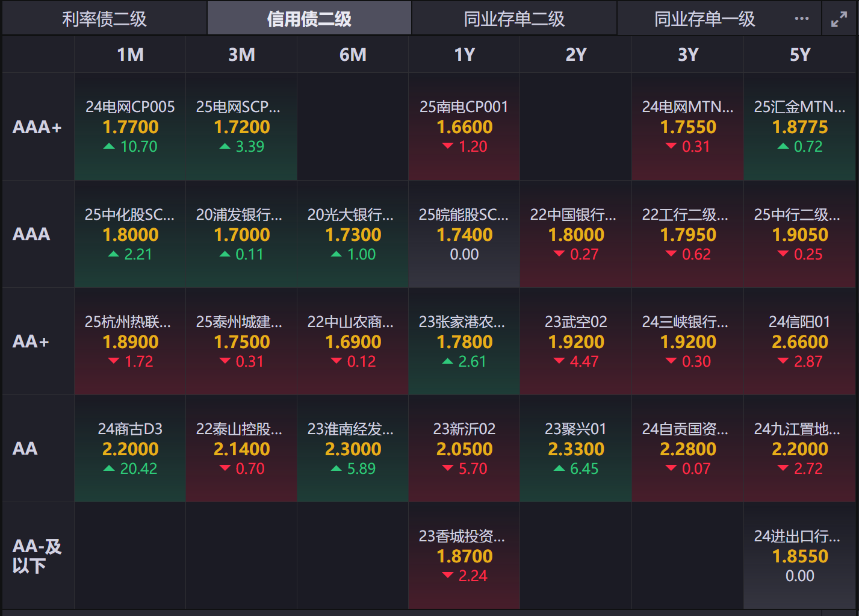Image resolution: width=859 pixels, height=616 pixels.
Task: Open the 24电网CP005 bond cell
Action: pyautogui.click(x=130, y=127)
